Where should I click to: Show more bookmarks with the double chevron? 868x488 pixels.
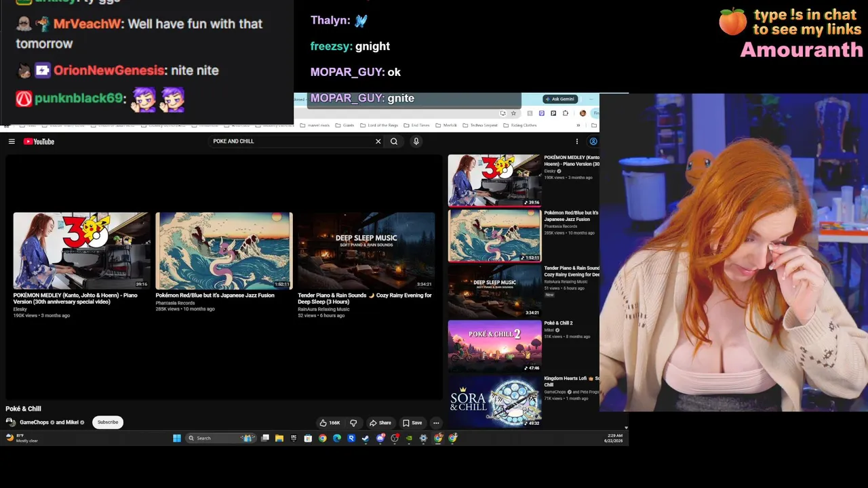[578, 125]
